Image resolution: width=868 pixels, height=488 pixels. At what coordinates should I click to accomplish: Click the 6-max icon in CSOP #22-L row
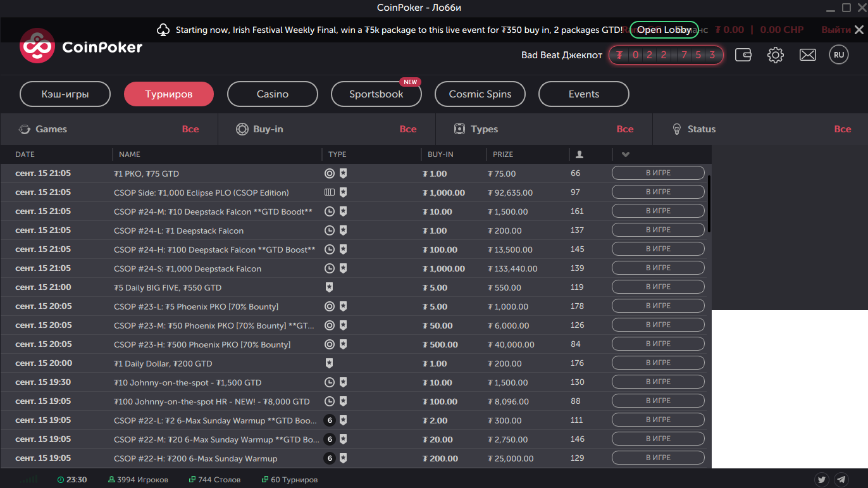point(330,420)
